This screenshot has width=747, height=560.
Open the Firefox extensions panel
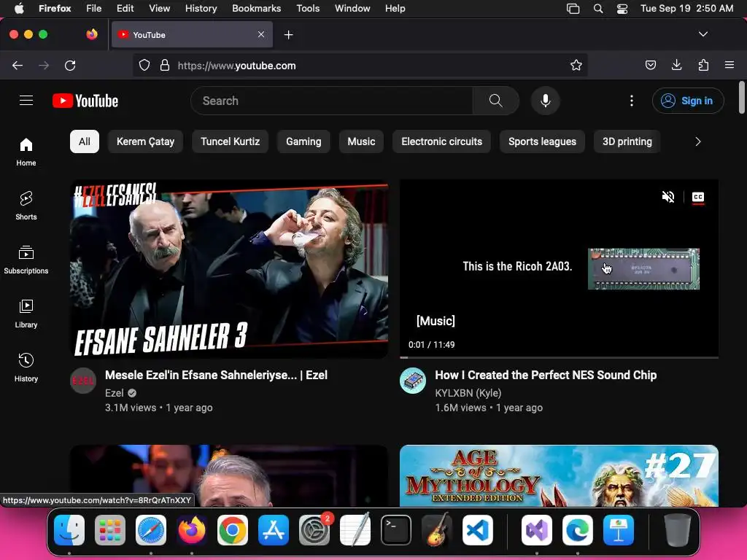tap(703, 65)
